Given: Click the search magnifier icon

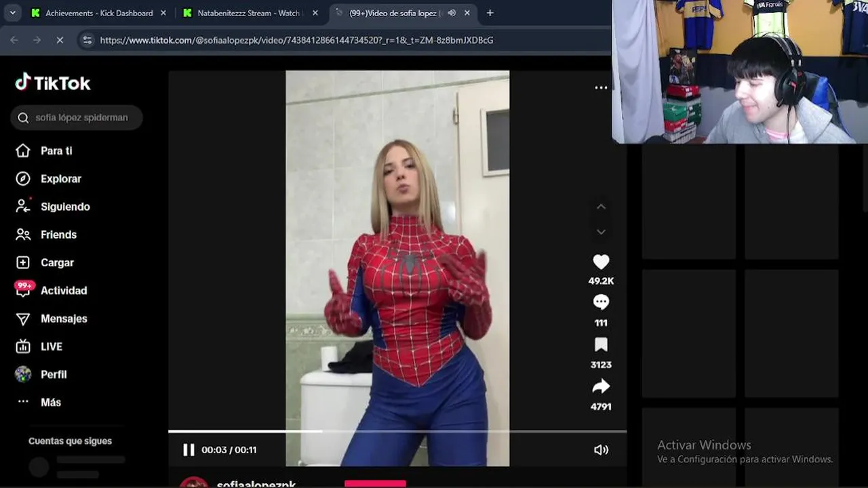Looking at the screenshot, I should (23, 117).
